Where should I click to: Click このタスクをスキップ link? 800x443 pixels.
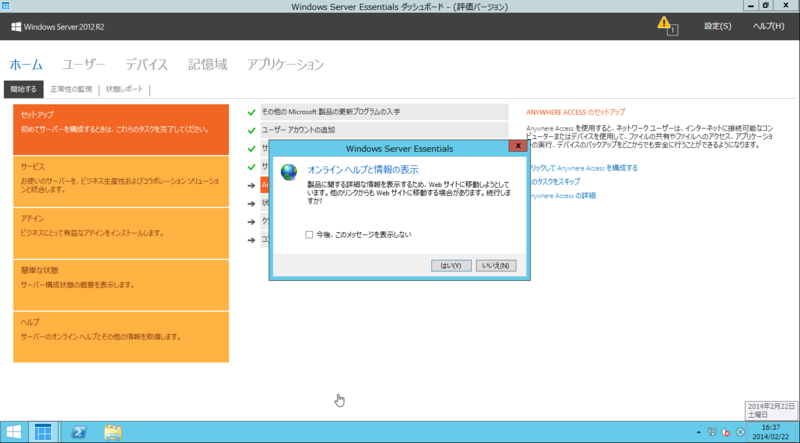555,182
